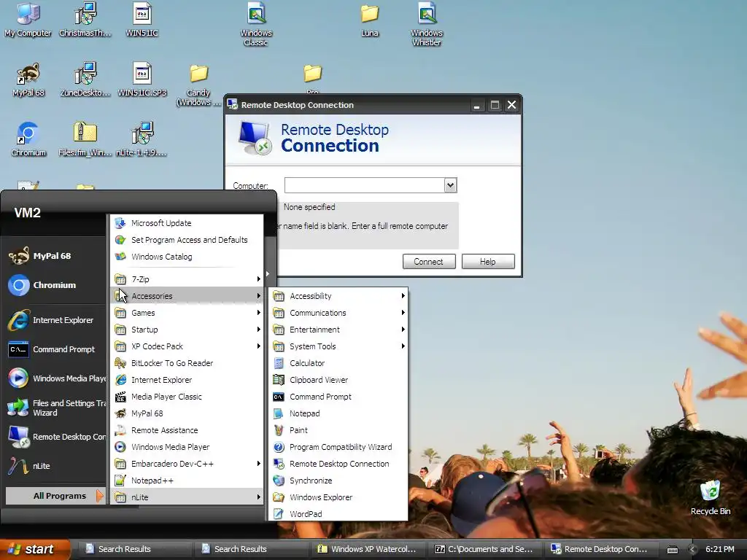Viewport: 747px width, 560px height.
Task: Click the system tray expand arrow
Action: [692, 550]
